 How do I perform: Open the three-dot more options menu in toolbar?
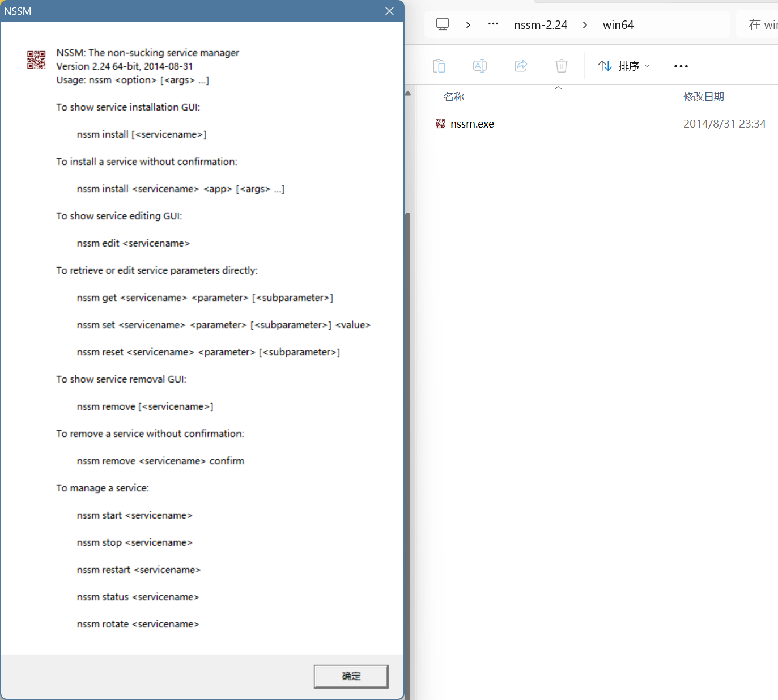681,66
